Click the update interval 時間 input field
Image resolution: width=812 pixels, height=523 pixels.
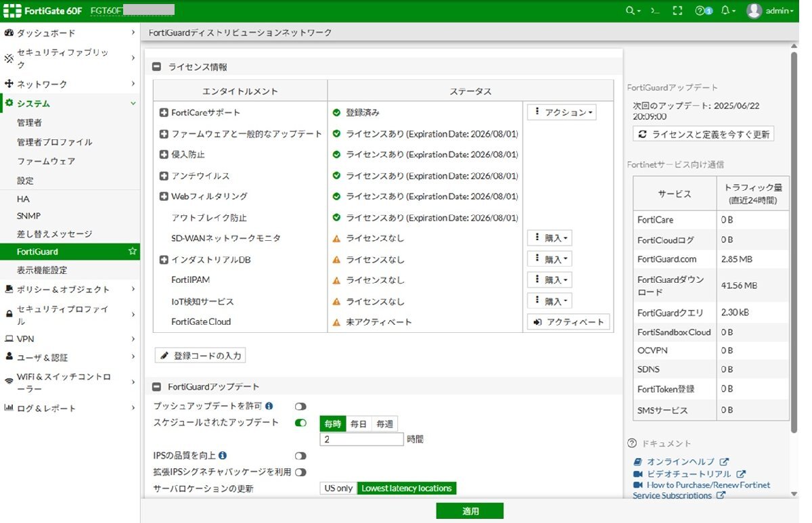click(362, 439)
